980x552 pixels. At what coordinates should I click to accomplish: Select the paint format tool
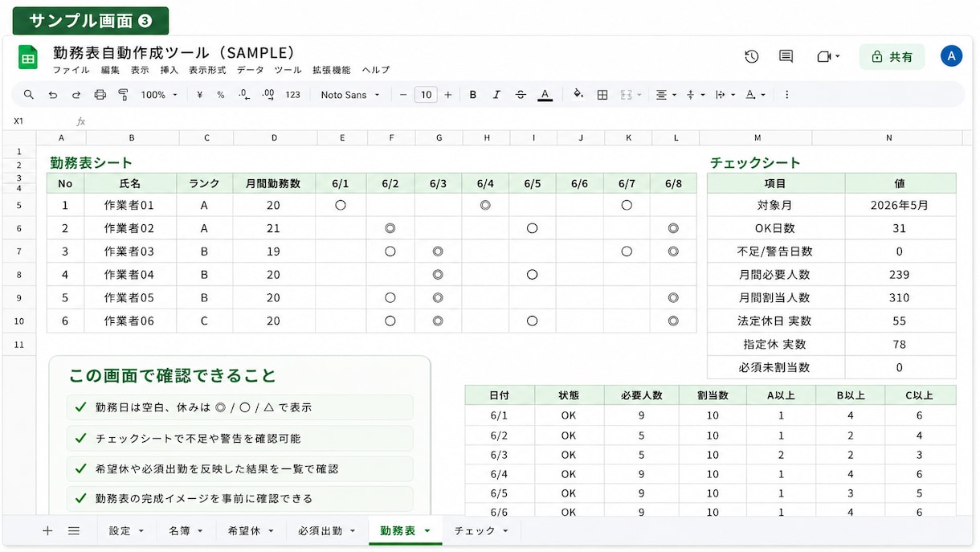click(124, 95)
